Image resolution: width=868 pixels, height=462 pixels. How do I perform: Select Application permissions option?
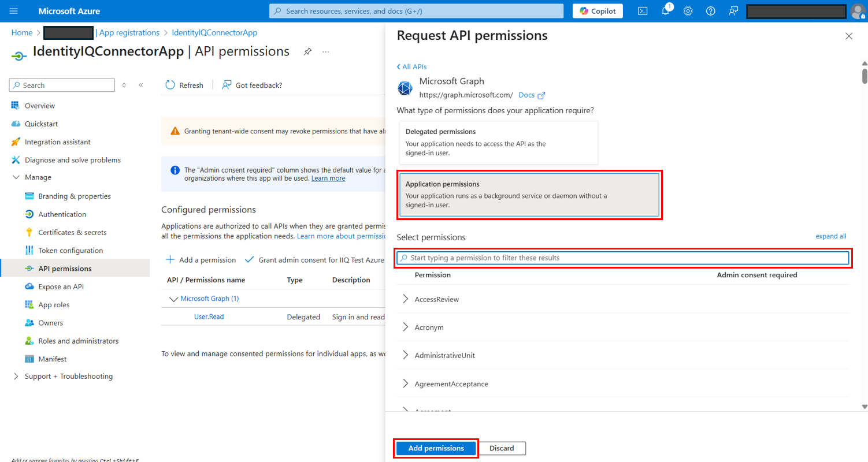529,195
